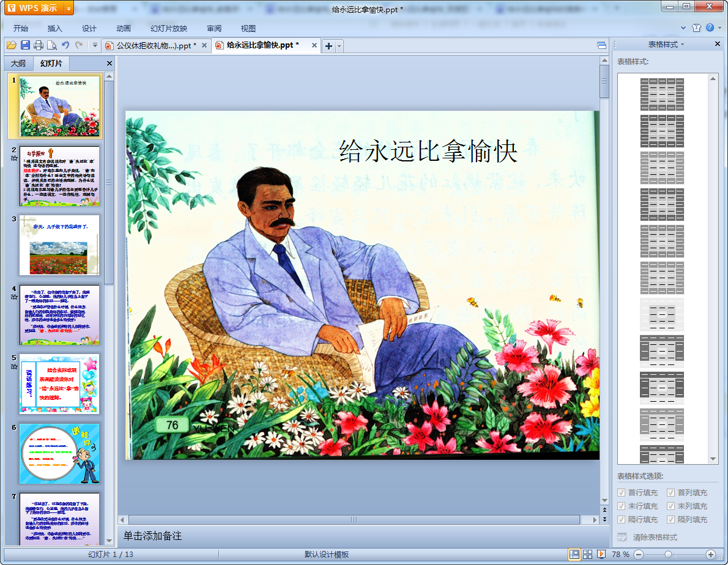Open the 动画 menu tab
The width and height of the screenshot is (728, 565).
pyautogui.click(x=124, y=28)
